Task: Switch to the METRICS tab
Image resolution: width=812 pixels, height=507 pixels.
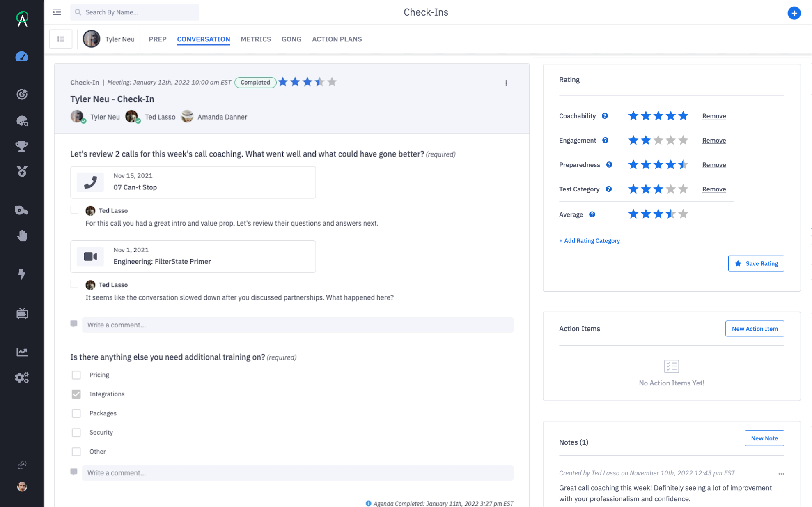Action: coord(255,39)
